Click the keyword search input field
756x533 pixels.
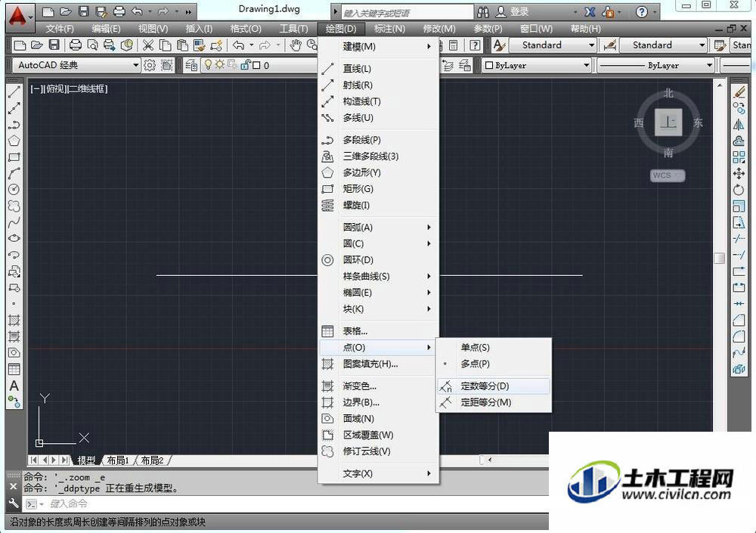407,12
